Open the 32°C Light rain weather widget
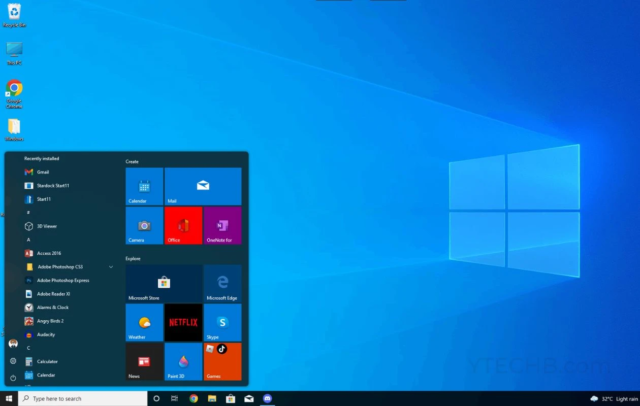This screenshot has height=406, width=640. coord(614,399)
